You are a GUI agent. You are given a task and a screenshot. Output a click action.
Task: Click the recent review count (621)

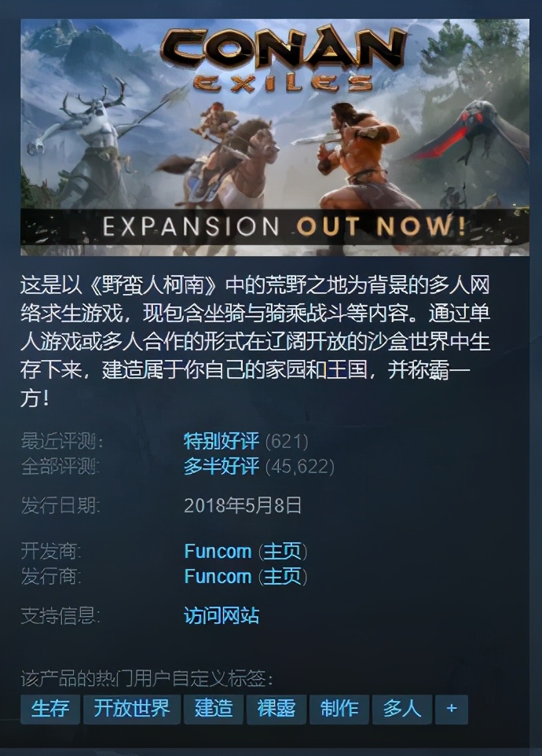[x=287, y=441]
